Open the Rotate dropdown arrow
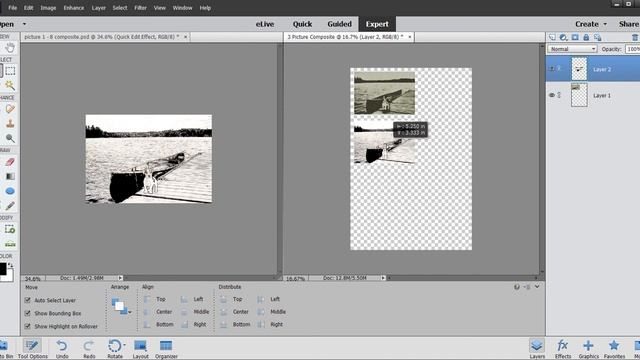Image resolution: width=640 pixels, height=360 pixels. coord(124,346)
